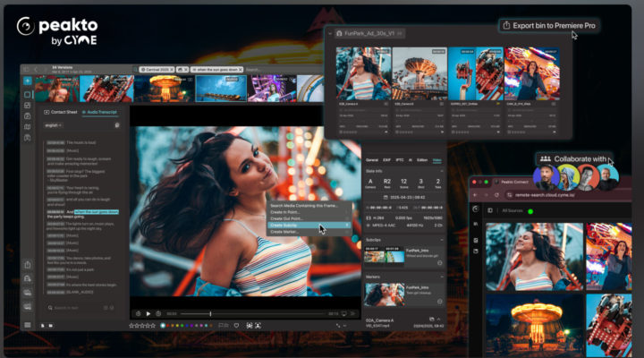Click Export bin to Premiere Pro

549,25
